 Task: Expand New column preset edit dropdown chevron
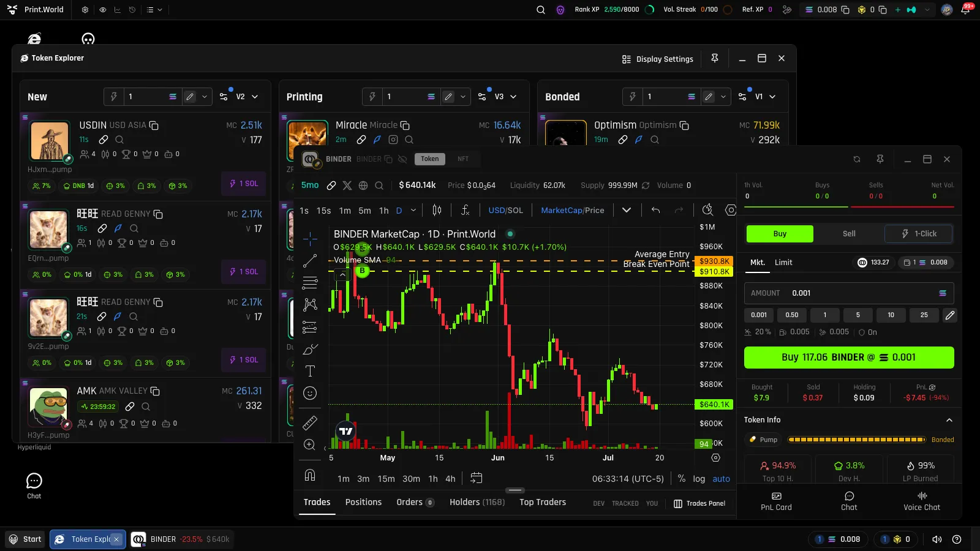(205, 97)
